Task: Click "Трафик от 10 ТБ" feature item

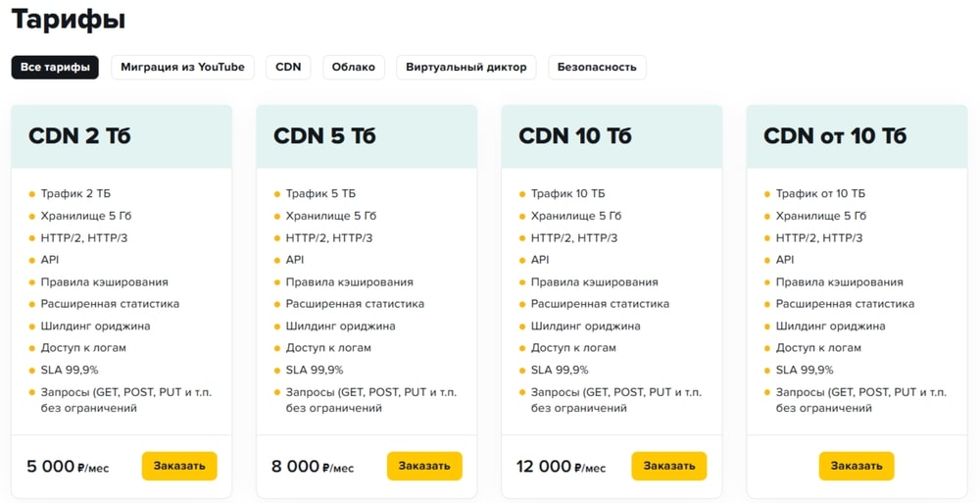Action: (x=820, y=194)
